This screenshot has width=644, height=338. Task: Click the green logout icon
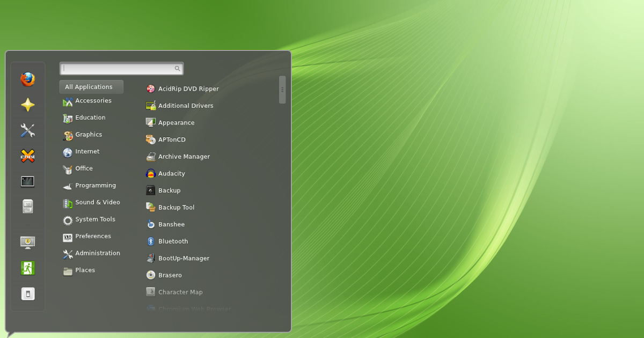pos(28,268)
